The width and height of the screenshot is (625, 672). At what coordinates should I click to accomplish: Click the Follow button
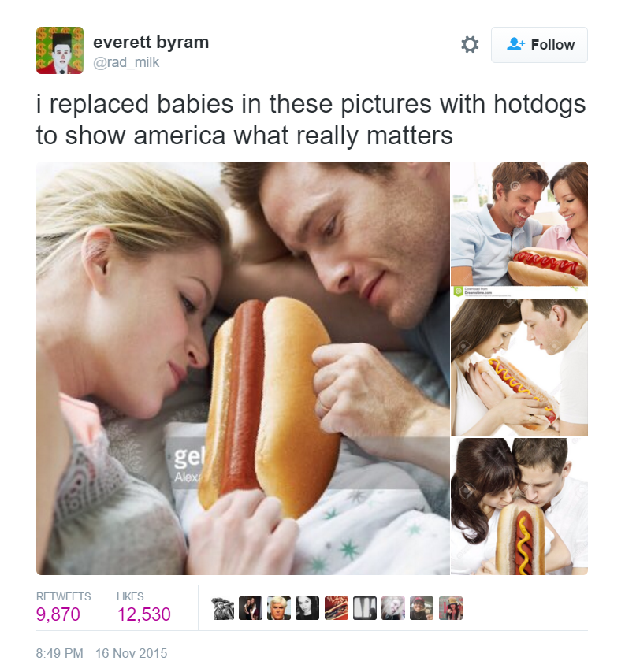click(539, 45)
